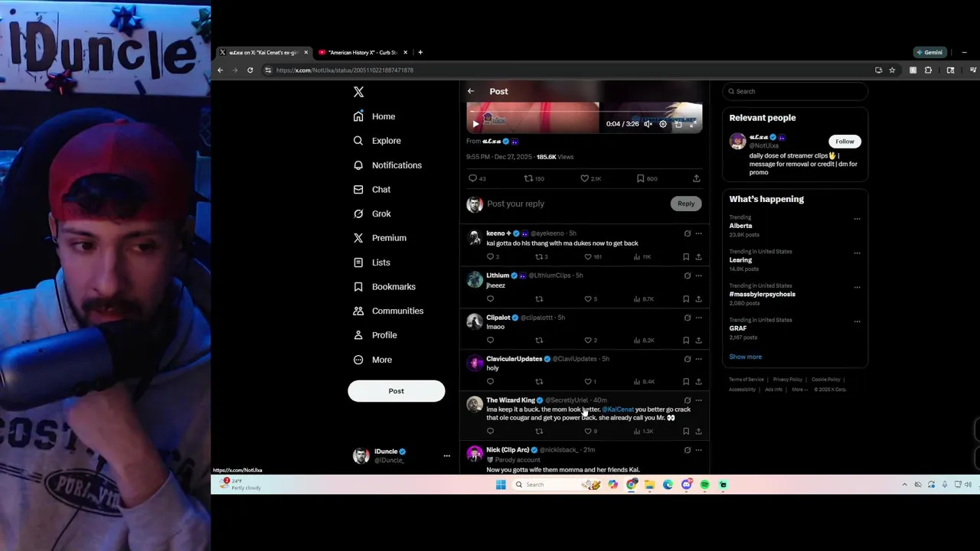
Task: Like the main post with 2.1K likes
Action: click(590, 178)
